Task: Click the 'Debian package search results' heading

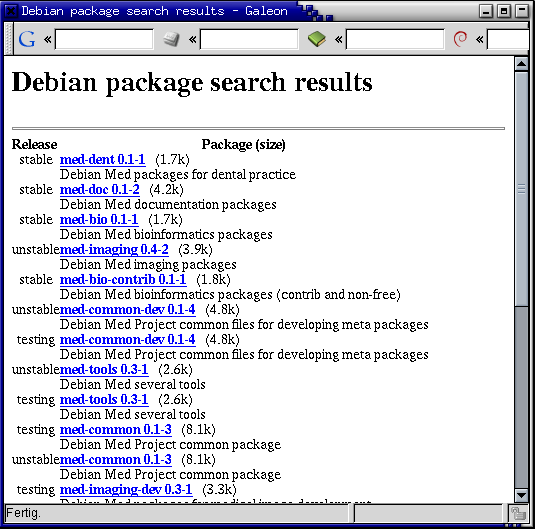Action: pos(192,83)
